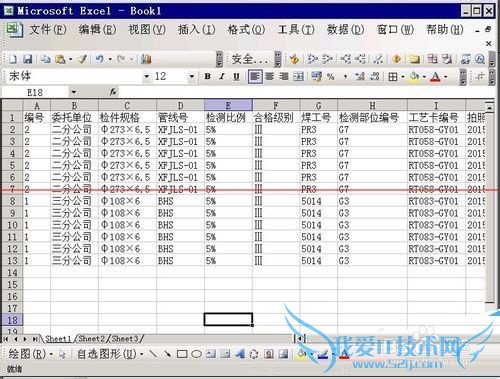The image size is (500, 379).
Task: Open the font name dropdown (宋体)
Action: (x=146, y=77)
